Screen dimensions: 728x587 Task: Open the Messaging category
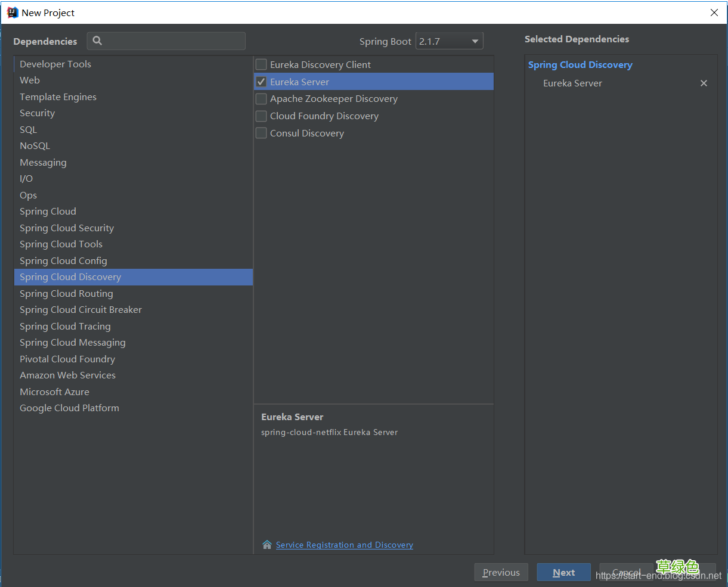[134, 163]
